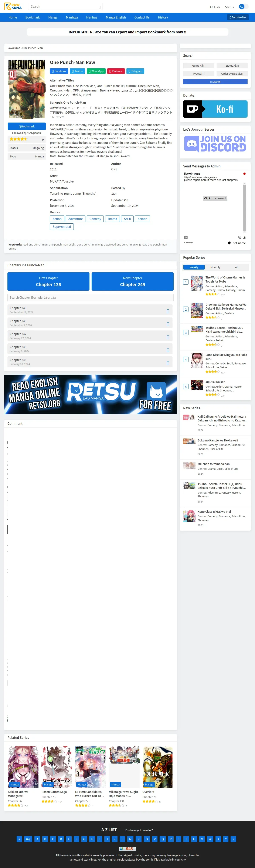Click the blue Bookmark button under cover
Image resolution: width=255 pixels, height=868 pixels.
tap(27, 126)
